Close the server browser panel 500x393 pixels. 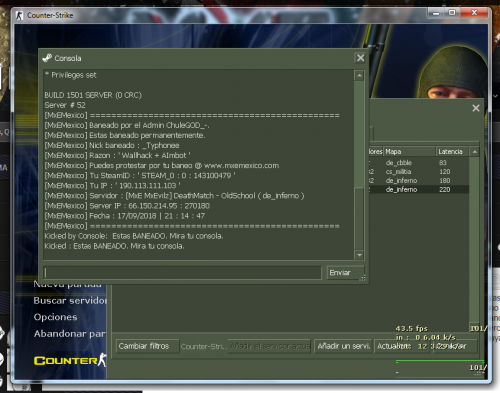coord(476,108)
